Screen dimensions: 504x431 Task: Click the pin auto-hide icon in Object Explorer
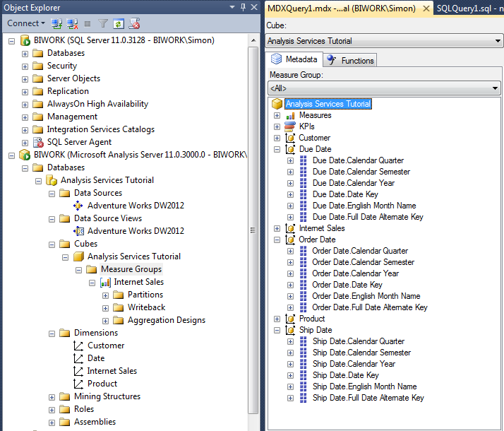[x=244, y=7]
